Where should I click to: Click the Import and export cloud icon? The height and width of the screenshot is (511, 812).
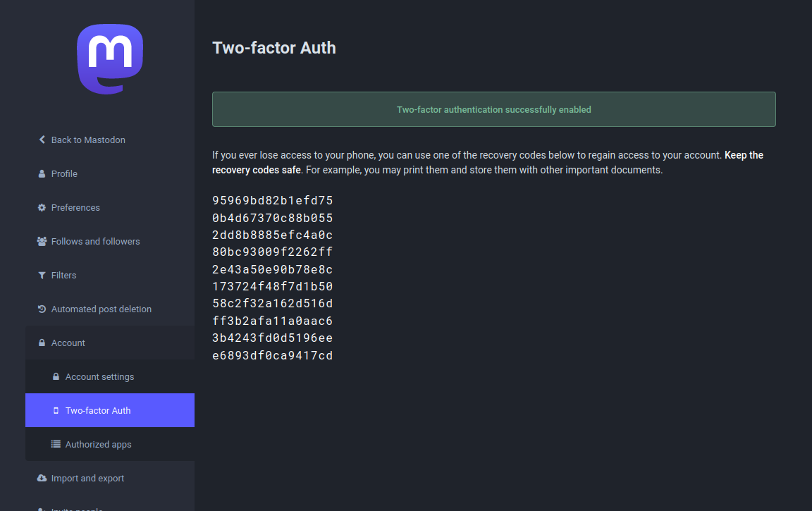[x=41, y=478]
